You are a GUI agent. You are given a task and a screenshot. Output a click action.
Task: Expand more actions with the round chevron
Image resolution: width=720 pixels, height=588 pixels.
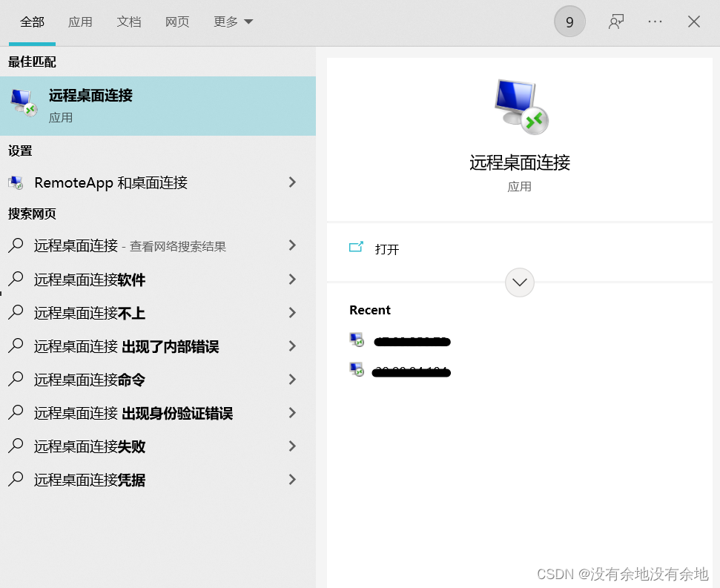click(x=519, y=283)
